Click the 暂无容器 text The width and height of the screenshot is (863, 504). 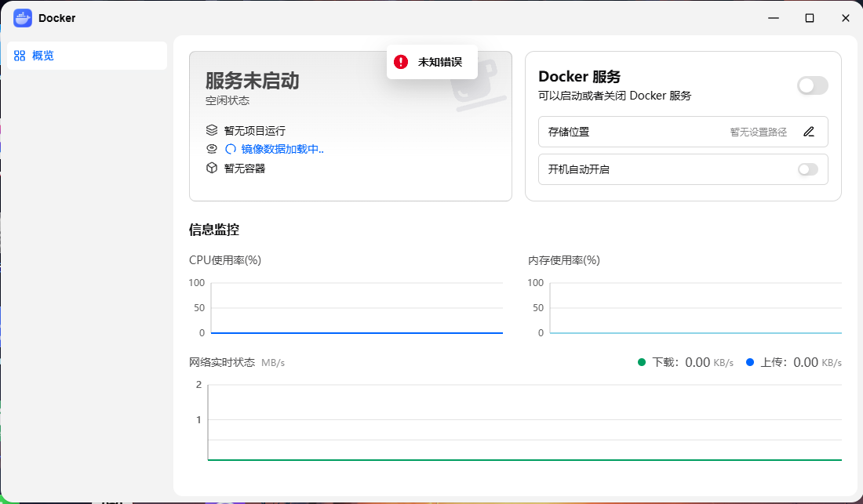coord(244,169)
